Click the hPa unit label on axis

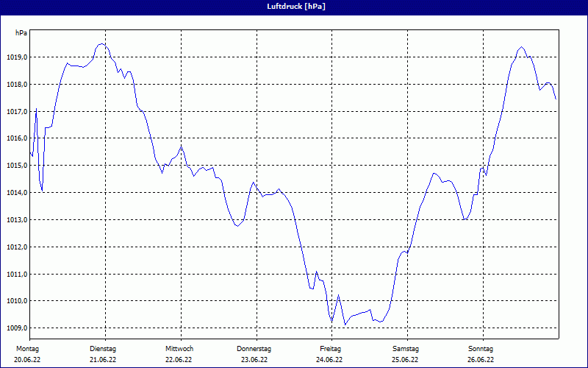click(21, 33)
